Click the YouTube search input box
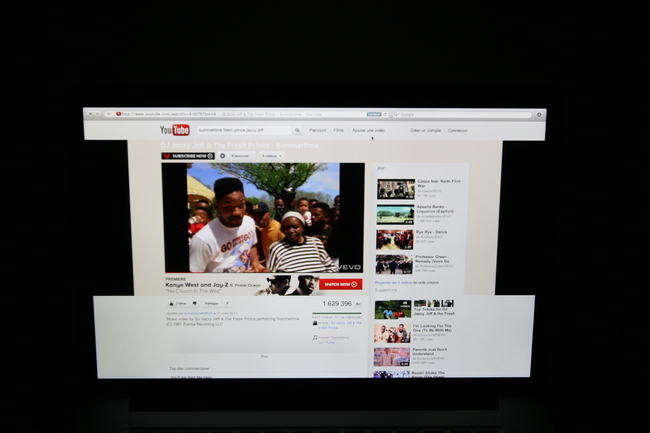 click(x=244, y=130)
